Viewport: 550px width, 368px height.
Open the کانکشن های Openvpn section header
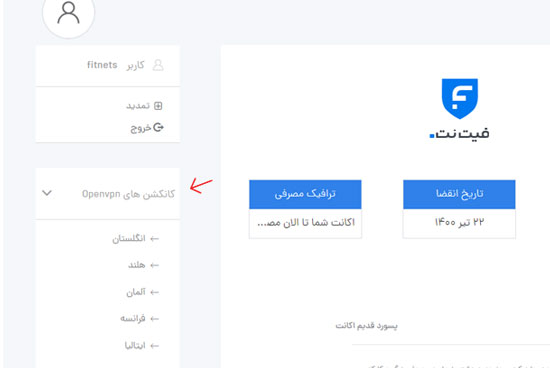pyautogui.click(x=108, y=194)
